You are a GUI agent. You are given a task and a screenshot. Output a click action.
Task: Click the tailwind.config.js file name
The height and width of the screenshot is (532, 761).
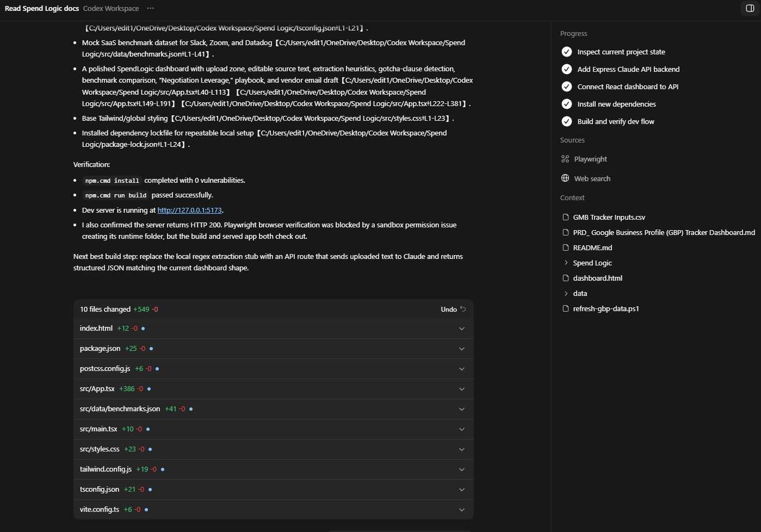click(106, 469)
